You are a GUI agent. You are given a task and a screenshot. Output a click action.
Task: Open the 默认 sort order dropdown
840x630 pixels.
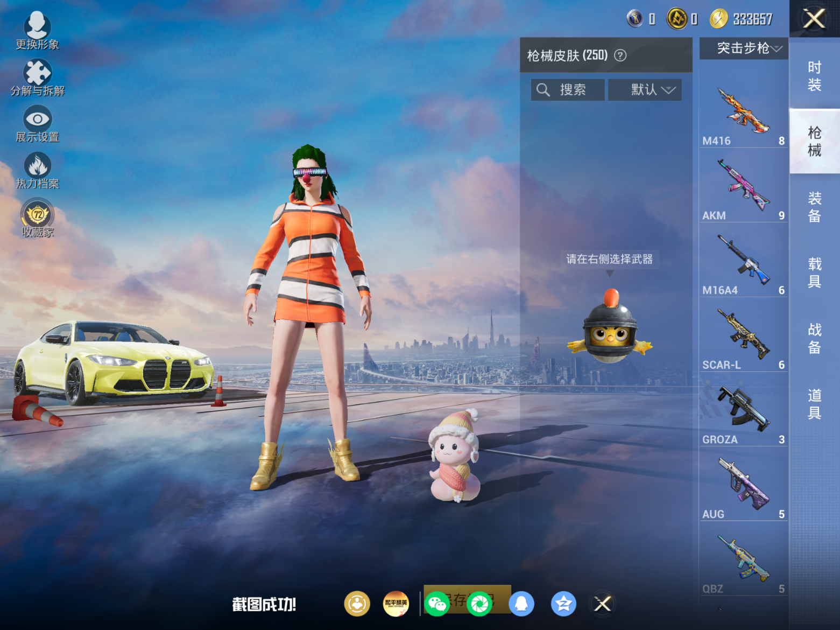tap(645, 90)
